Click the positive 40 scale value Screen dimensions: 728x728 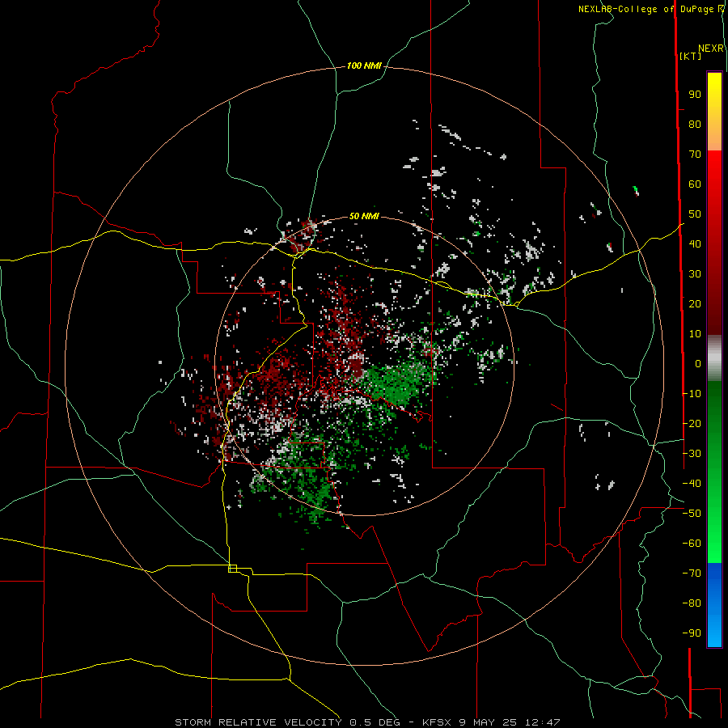tap(695, 243)
